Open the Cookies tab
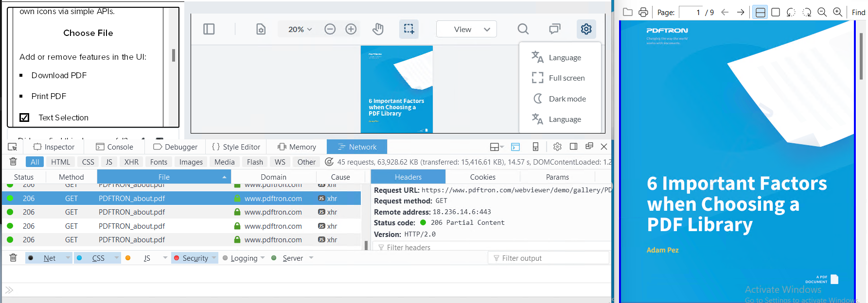Screen dimensions: 868x303 pyautogui.click(x=483, y=177)
